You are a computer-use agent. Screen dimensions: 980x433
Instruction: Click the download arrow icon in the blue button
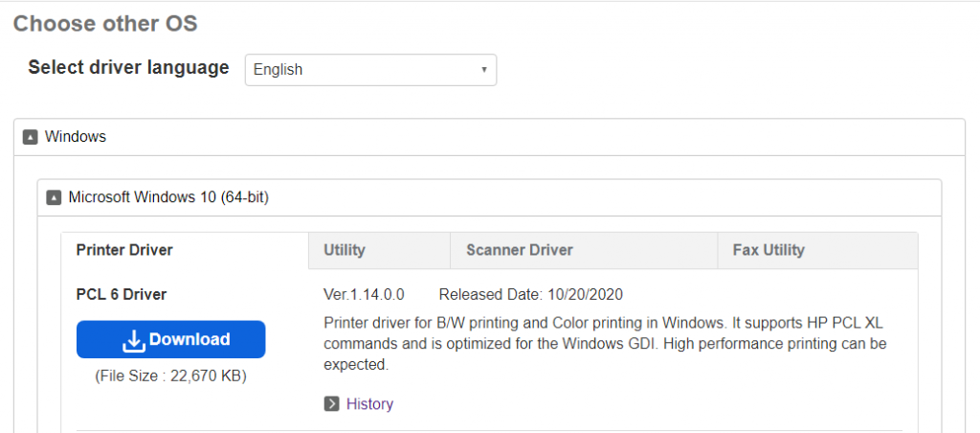(x=133, y=340)
